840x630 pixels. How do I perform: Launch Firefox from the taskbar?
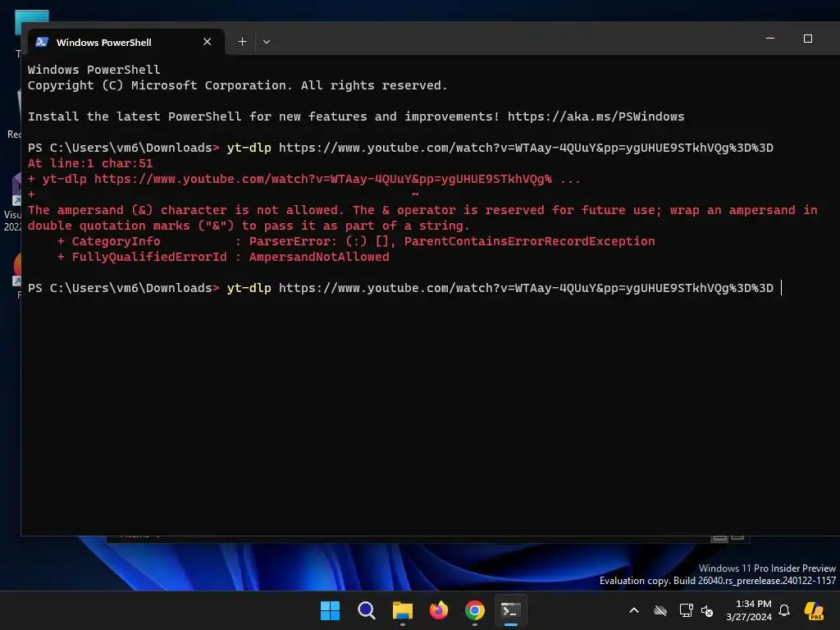pyautogui.click(x=439, y=610)
